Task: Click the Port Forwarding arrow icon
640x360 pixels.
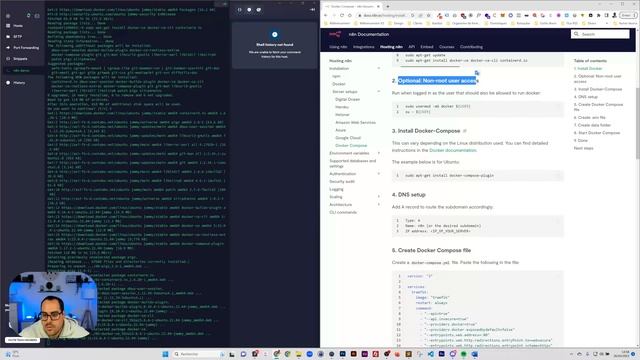Action: tap(8, 48)
